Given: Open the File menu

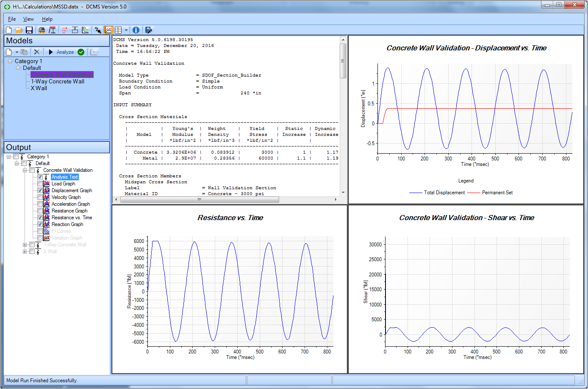Looking at the screenshot, I should pos(12,19).
